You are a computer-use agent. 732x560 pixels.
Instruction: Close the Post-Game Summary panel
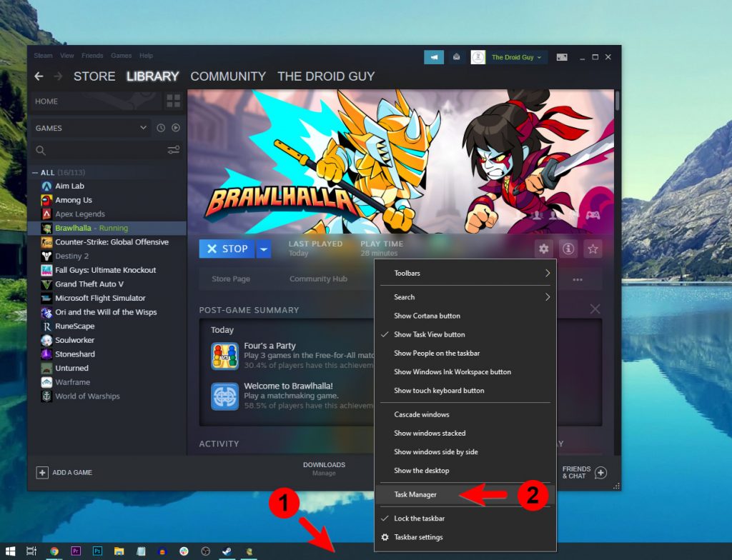(595, 309)
